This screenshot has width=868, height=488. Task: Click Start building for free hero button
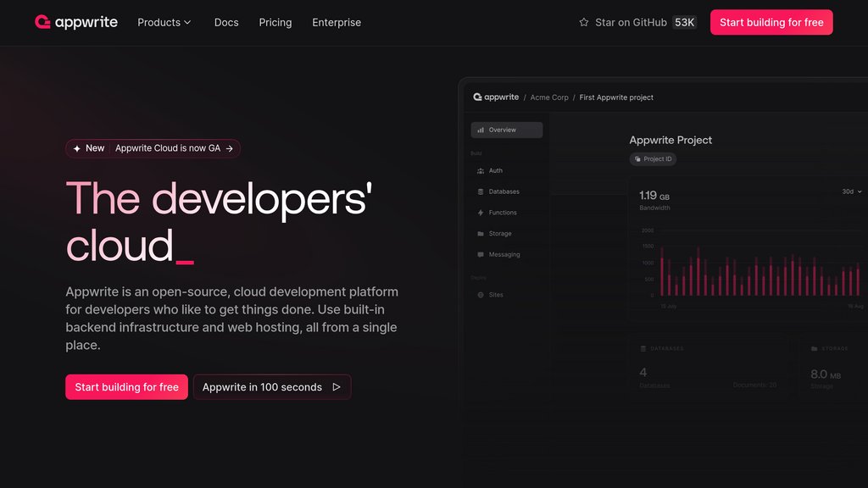point(126,387)
